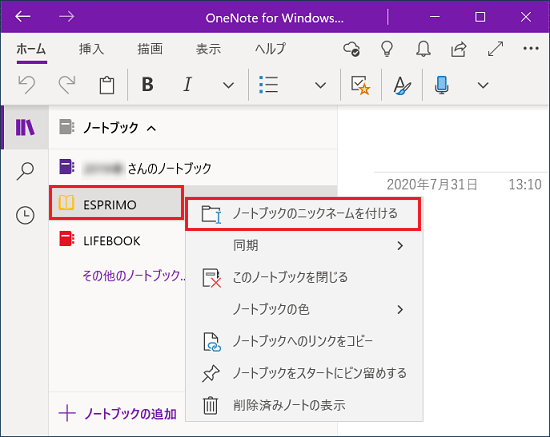The height and width of the screenshot is (437, 550).
Task: Choose ノートブックへのリンクをコピー
Action: [304, 341]
